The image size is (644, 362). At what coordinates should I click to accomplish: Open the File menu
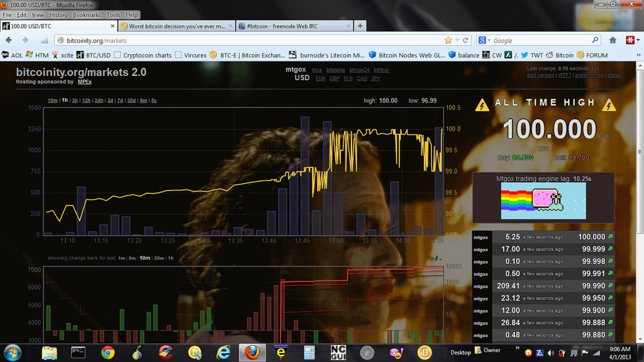(x=7, y=15)
